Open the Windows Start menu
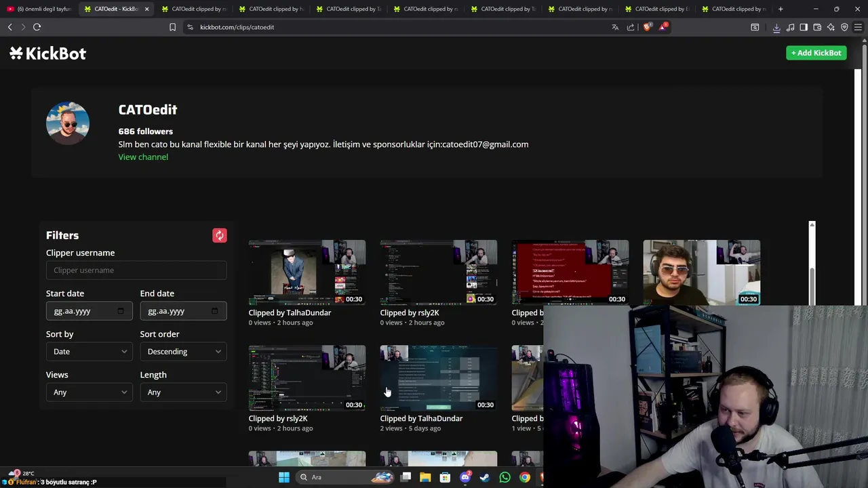The image size is (868, 488). pyautogui.click(x=284, y=477)
